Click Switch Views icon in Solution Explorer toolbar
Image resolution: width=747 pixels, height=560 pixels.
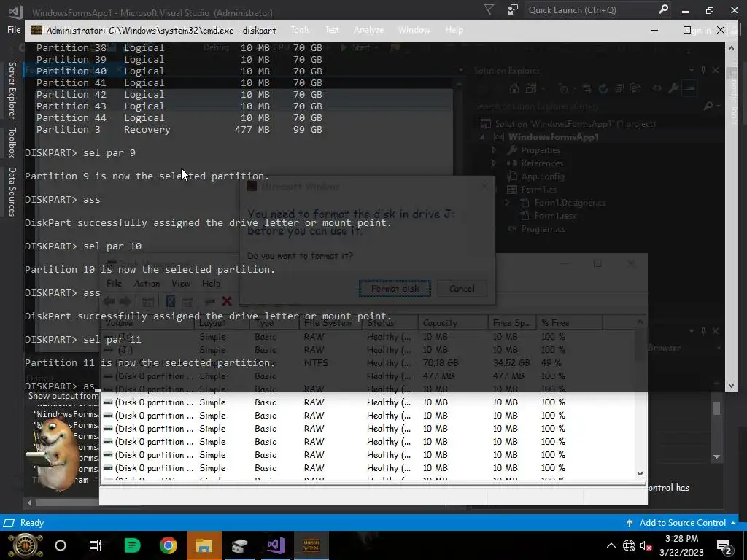[531, 88]
